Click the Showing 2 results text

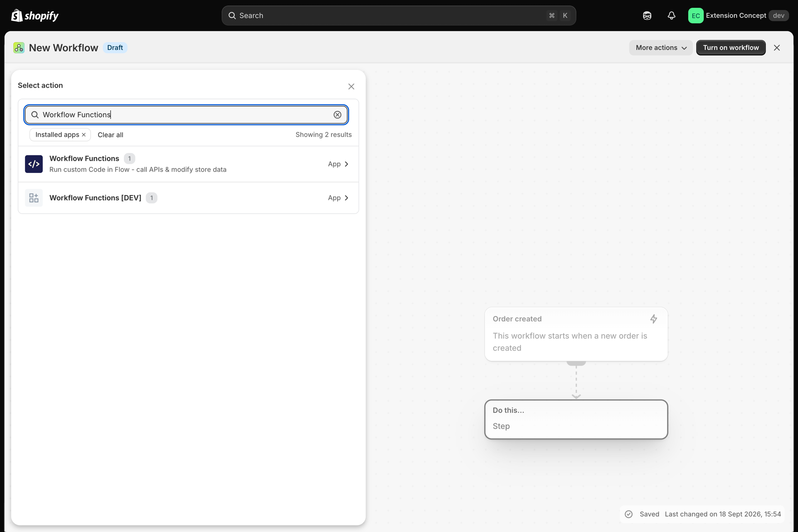[323, 135]
